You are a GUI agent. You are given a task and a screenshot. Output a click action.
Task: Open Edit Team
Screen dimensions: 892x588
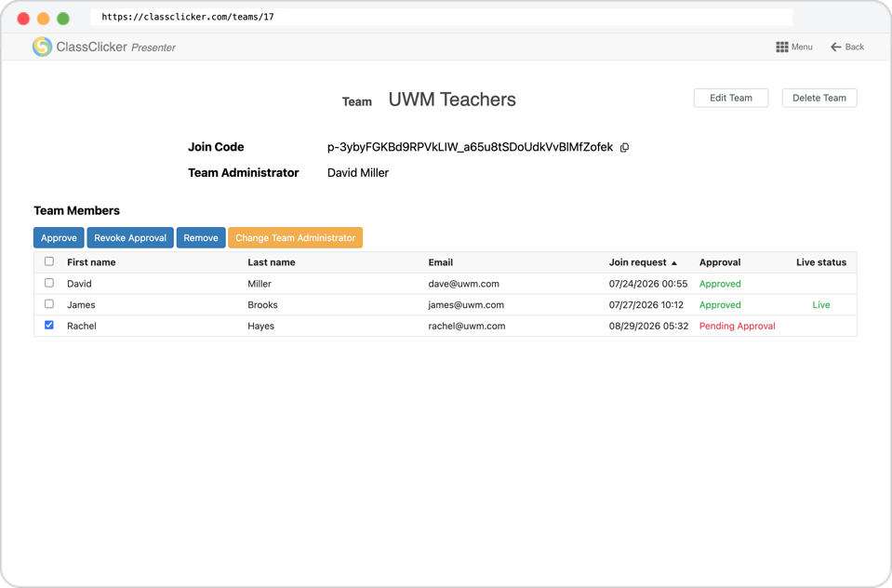pyautogui.click(x=731, y=98)
